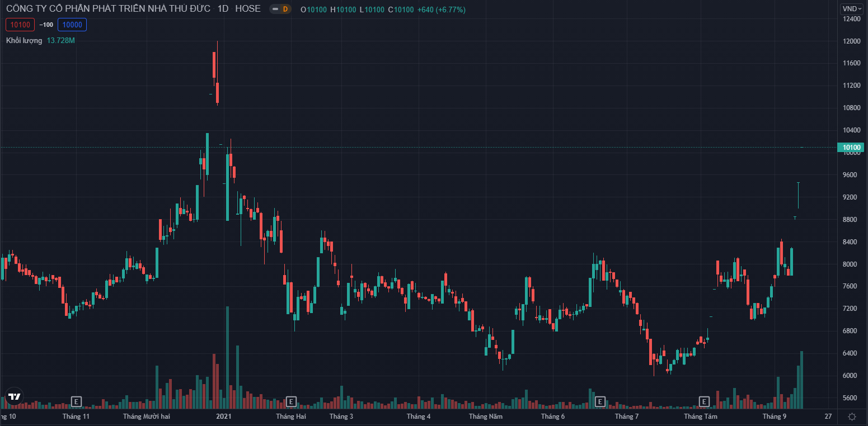Click the orange D data-status indicator

285,9
